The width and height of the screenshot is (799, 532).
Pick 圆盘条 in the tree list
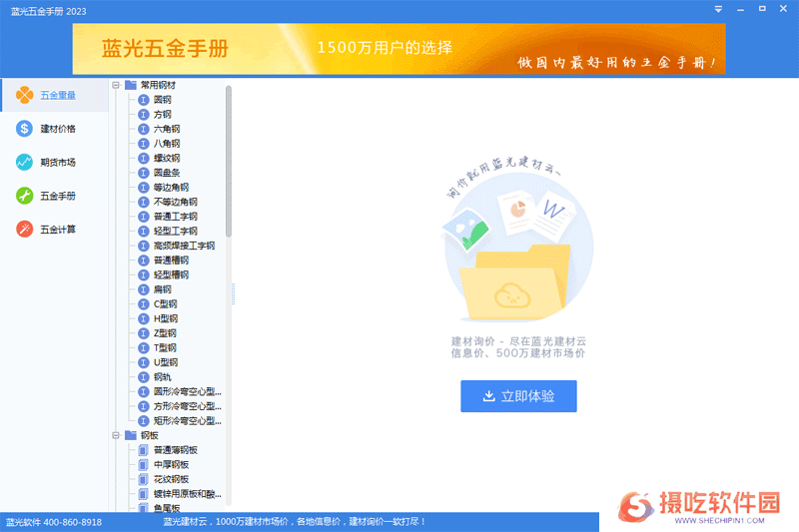[x=167, y=173]
